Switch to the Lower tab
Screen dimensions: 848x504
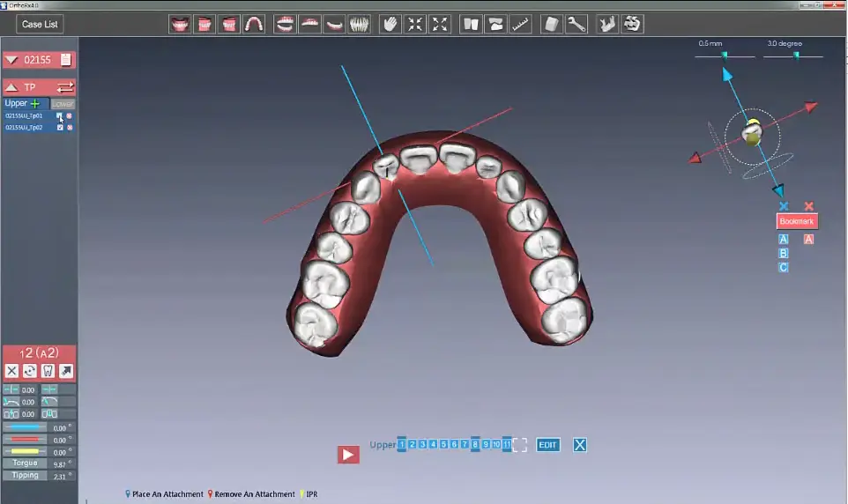[x=63, y=104]
